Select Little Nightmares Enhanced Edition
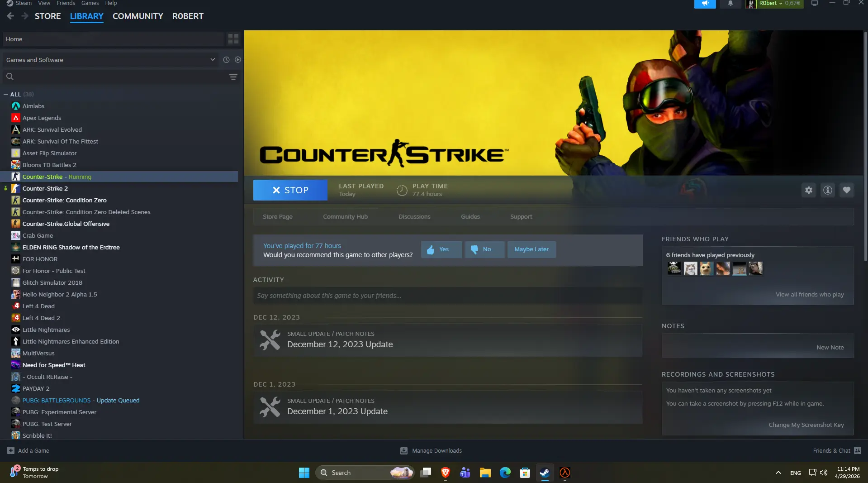This screenshot has height=483, width=868. pyautogui.click(x=71, y=342)
